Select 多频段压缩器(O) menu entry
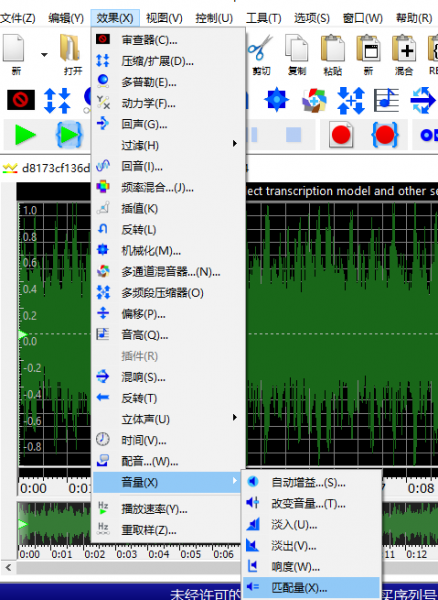 click(168, 293)
